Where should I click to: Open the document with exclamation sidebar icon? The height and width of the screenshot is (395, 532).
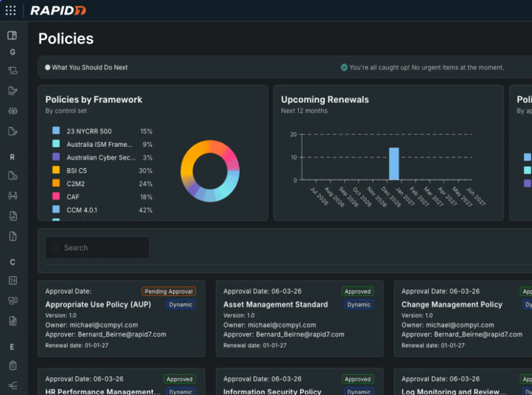pyautogui.click(x=13, y=236)
